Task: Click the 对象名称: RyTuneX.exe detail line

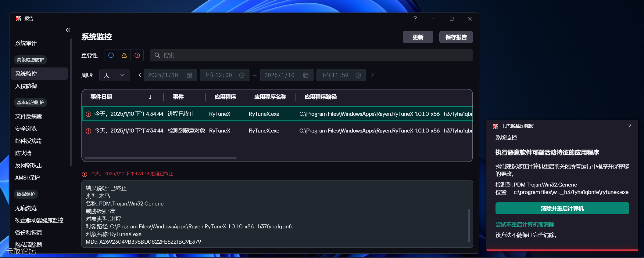Action: (113, 234)
